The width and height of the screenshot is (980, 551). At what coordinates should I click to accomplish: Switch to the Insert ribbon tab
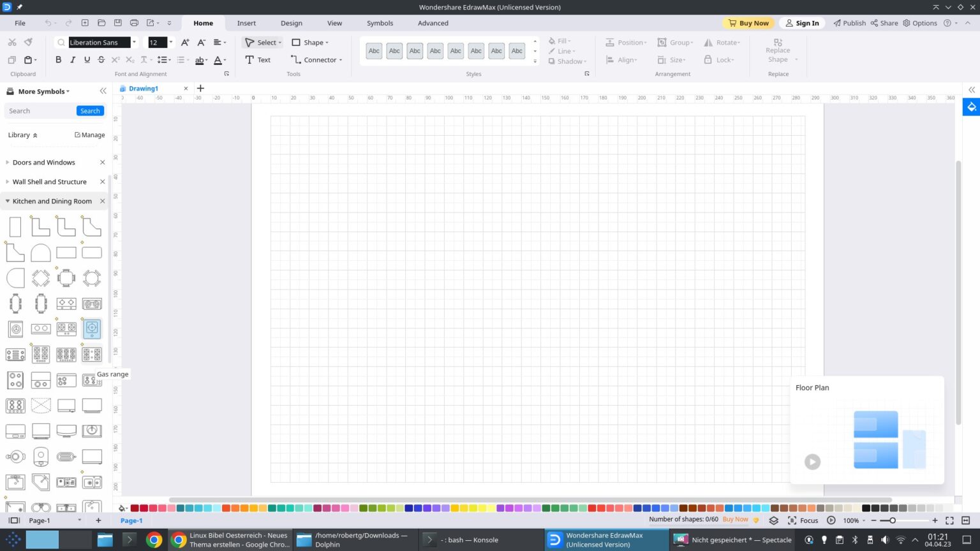(x=246, y=23)
